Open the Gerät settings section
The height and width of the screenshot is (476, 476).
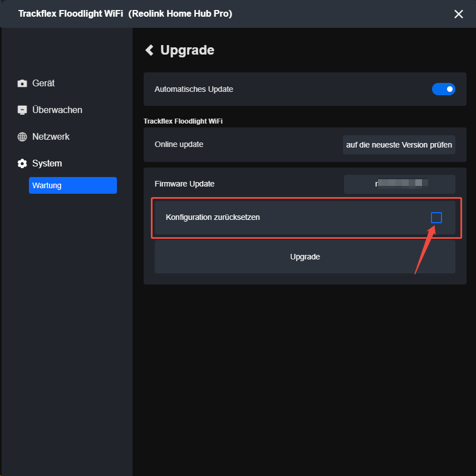tap(43, 83)
